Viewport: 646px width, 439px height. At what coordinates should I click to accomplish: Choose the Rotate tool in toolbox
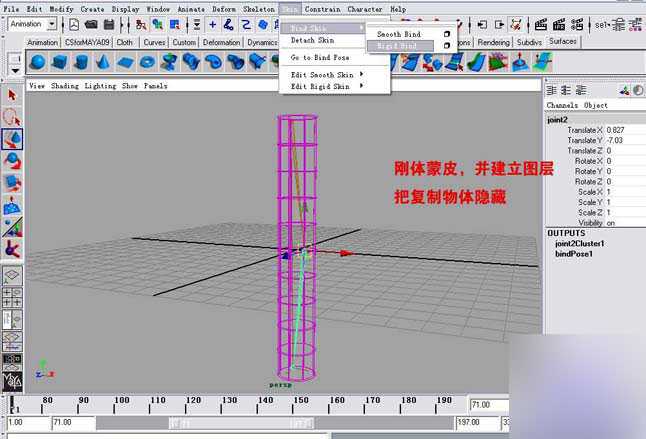(x=12, y=161)
